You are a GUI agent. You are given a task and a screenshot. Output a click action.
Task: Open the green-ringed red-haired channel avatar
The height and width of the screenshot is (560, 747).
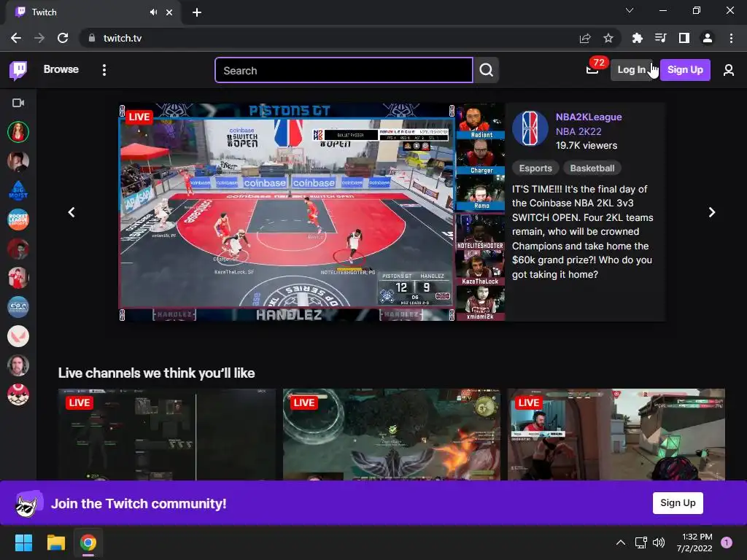[x=18, y=132]
